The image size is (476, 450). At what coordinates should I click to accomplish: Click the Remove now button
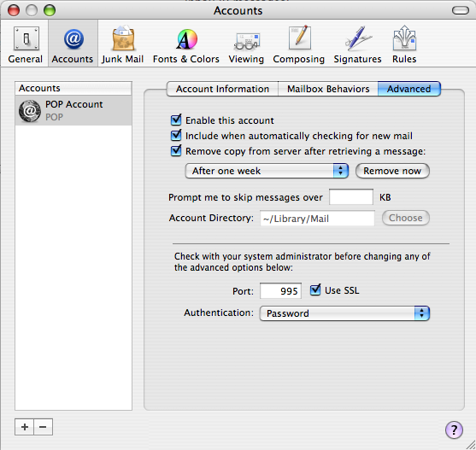(x=392, y=171)
